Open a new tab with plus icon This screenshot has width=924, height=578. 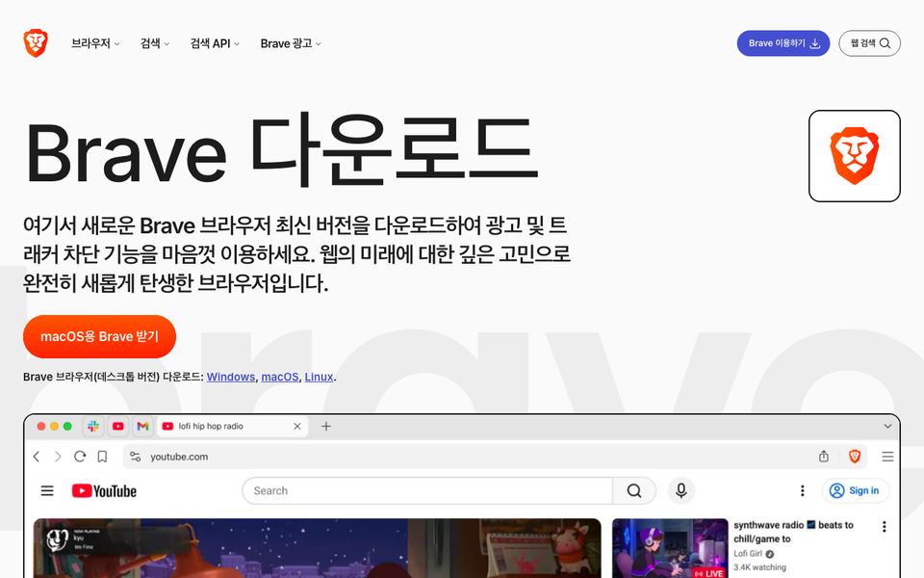click(x=326, y=426)
